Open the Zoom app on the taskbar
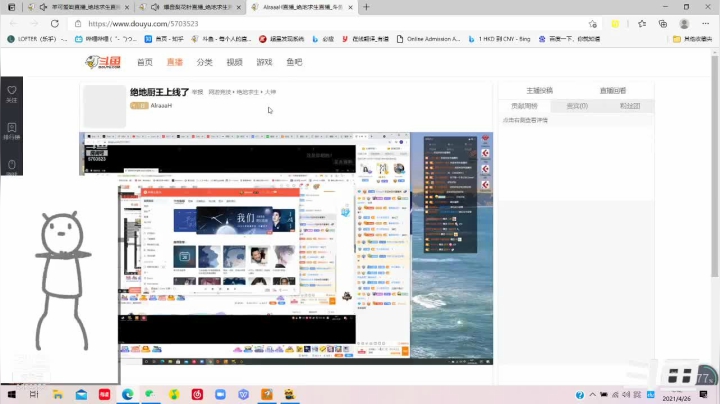The width and height of the screenshot is (720, 404). pyautogui.click(x=220, y=394)
